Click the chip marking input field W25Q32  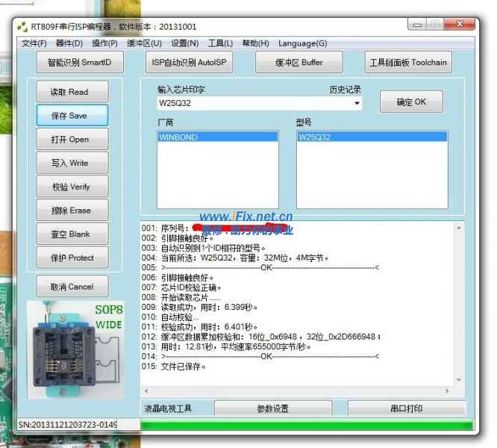pyautogui.click(x=252, y=104)
